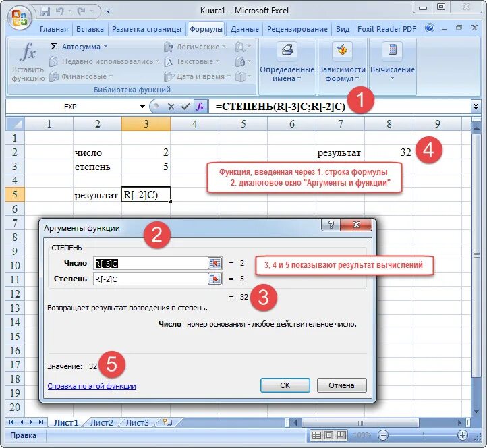Open the Главная tab
Screen dimensions: 487x448
[54, 29]
